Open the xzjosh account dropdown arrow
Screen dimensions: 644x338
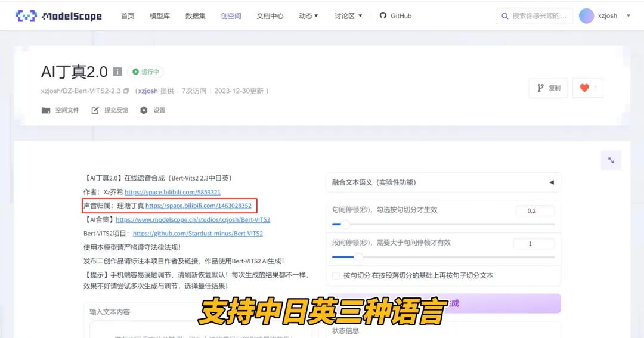(628, 16)
